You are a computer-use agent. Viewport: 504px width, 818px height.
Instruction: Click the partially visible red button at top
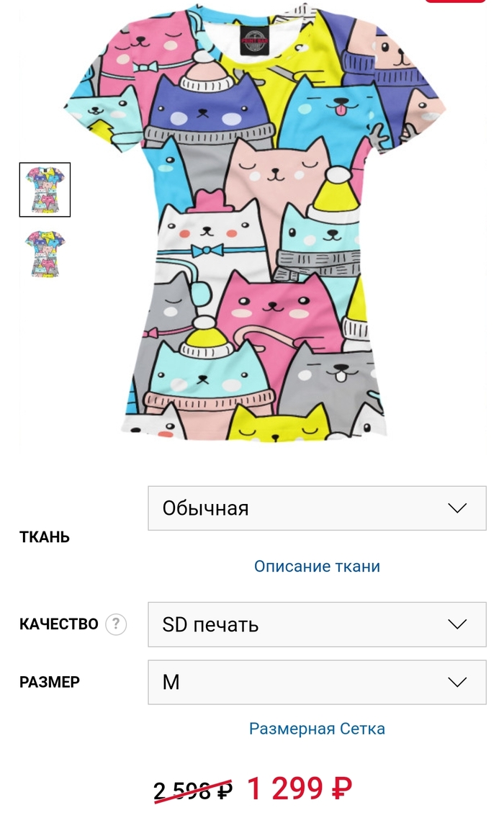[456, 1]
